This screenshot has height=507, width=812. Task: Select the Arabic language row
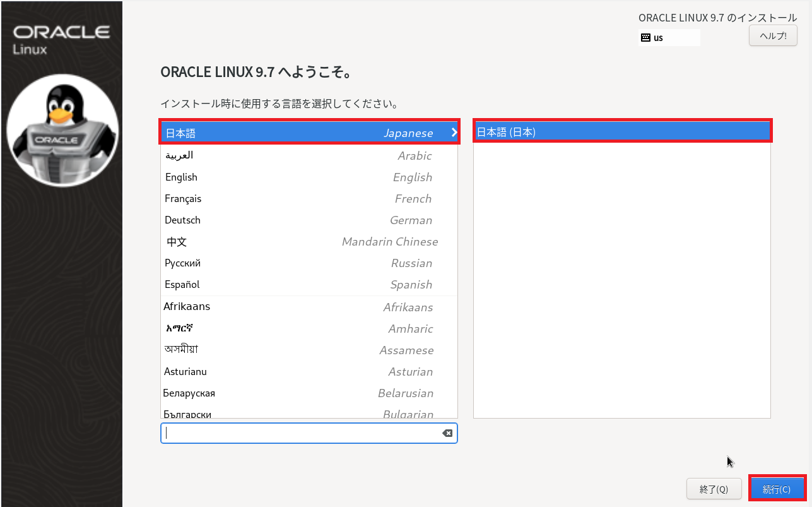pos(309,156)
